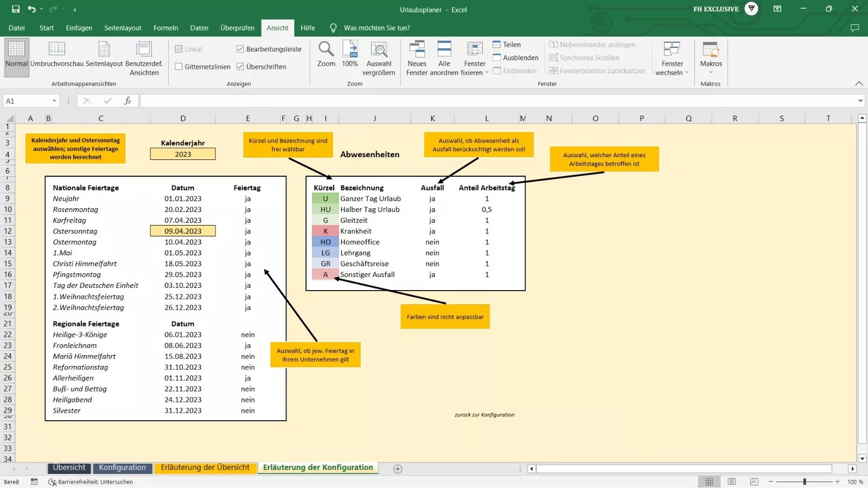Viewport: 868px width, 488px height.
Task: Enable Gitternetzlinien checkbox
Action: 178,67
